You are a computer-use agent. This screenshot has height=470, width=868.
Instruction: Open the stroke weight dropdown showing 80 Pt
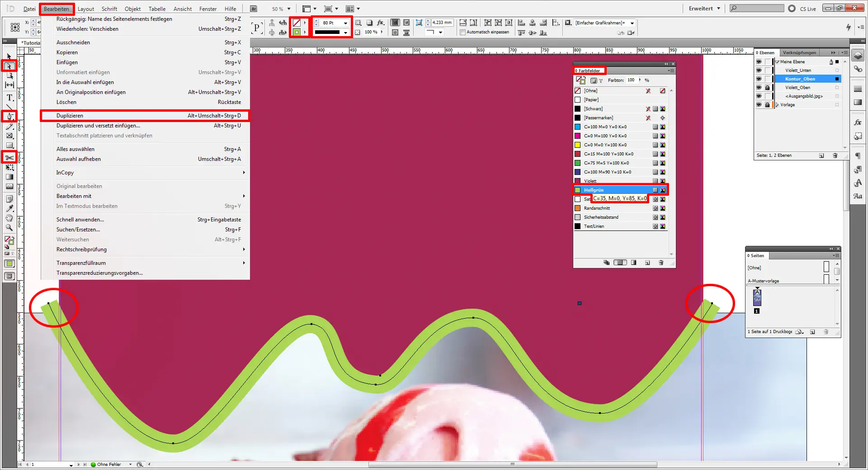(x=345, y=23)
